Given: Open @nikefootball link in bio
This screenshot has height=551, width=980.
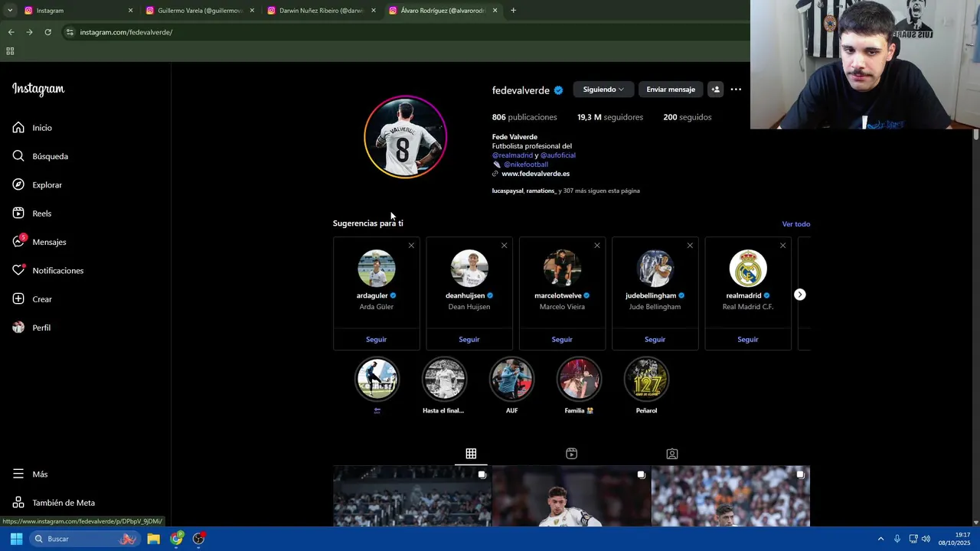Looking at the screenshot, I should 526,165.
